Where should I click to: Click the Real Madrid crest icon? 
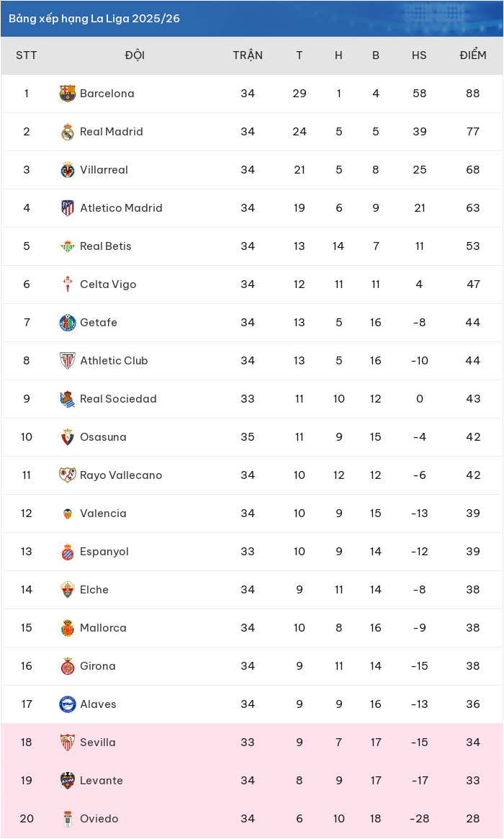coord(68,132)
